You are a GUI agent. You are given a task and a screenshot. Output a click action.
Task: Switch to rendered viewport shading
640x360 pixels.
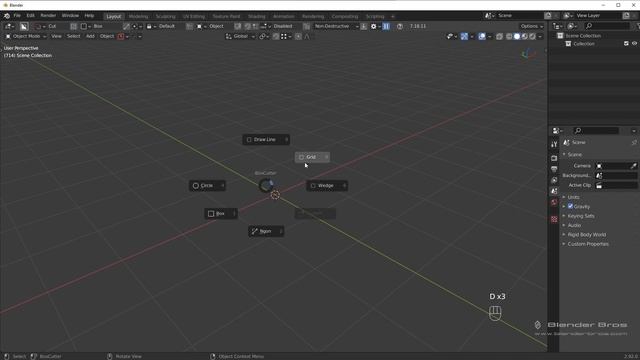click(532, 36)
